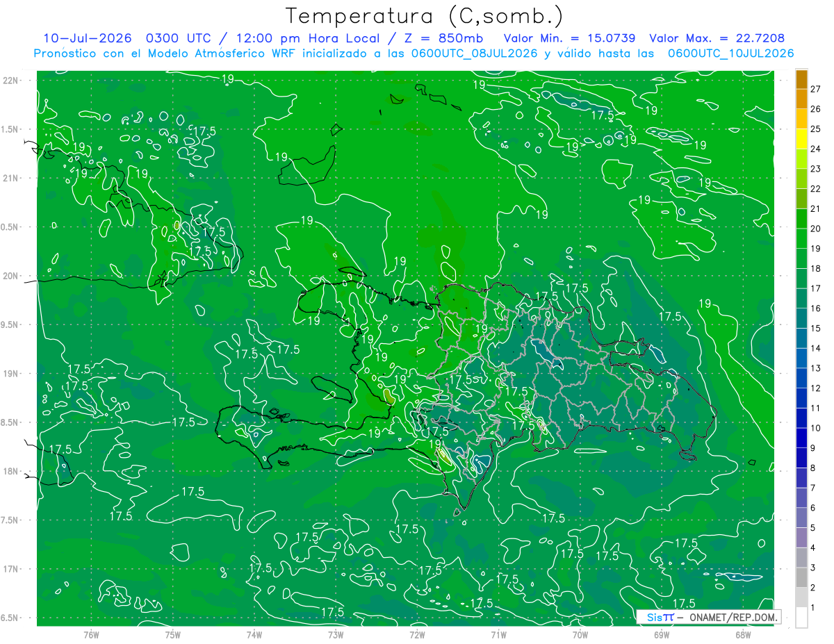Click the colorbar label "13"
This screenshot has width=834, height=644.
(x=816, y=368)
